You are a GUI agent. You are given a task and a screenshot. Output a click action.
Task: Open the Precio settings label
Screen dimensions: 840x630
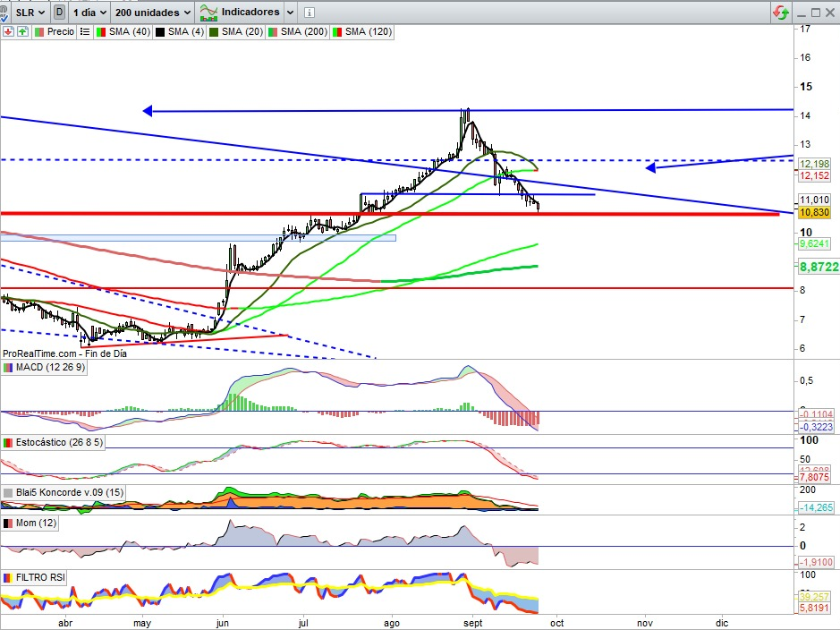pos(61,31)
